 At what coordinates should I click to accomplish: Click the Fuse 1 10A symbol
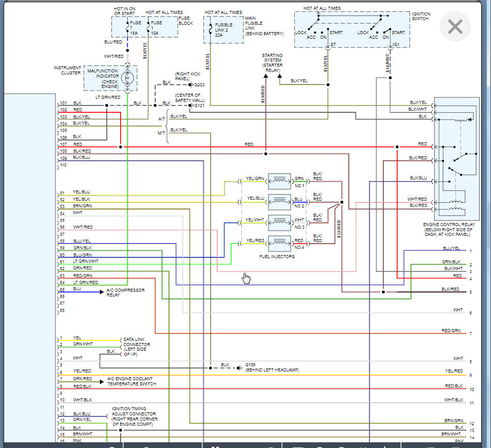(148, 27)
